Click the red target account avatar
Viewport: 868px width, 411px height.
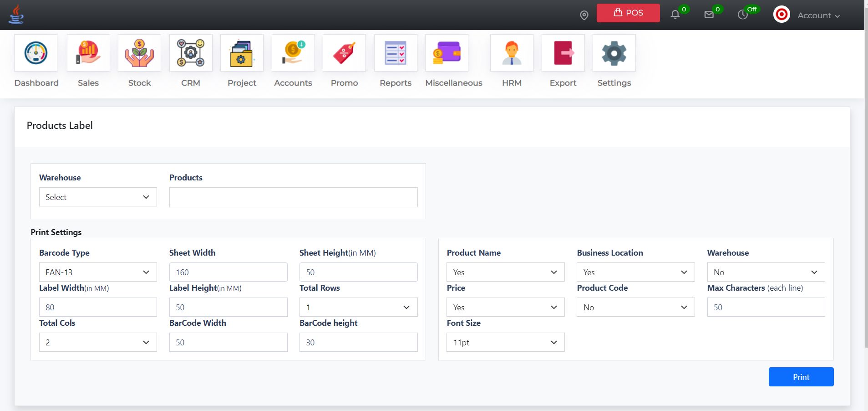[782, 15]
